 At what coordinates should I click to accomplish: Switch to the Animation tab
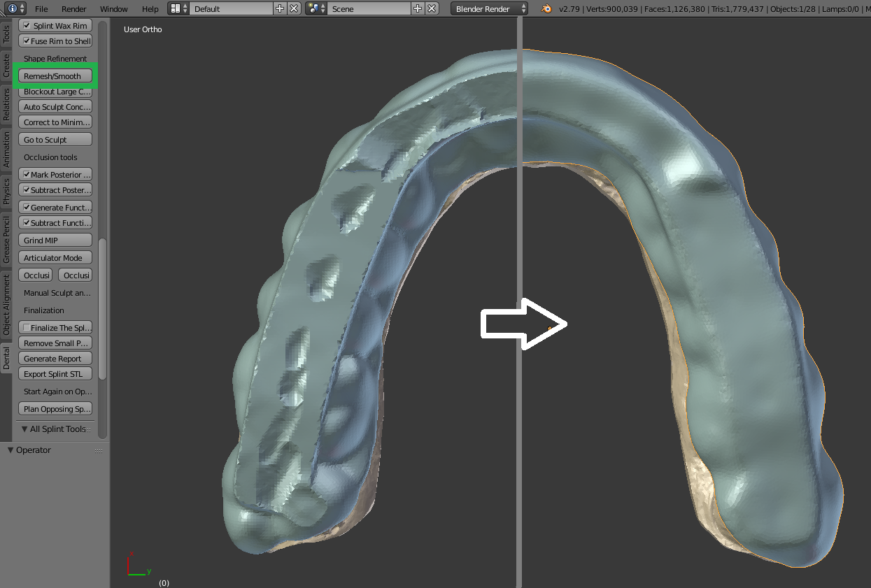pos(6,150)
